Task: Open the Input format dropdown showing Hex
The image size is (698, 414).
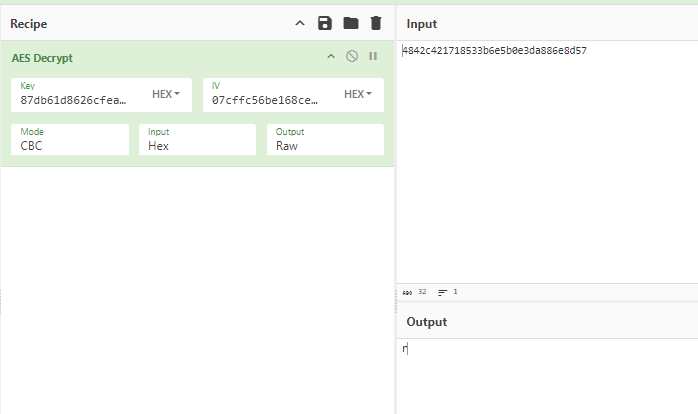Action: point(197,140)
